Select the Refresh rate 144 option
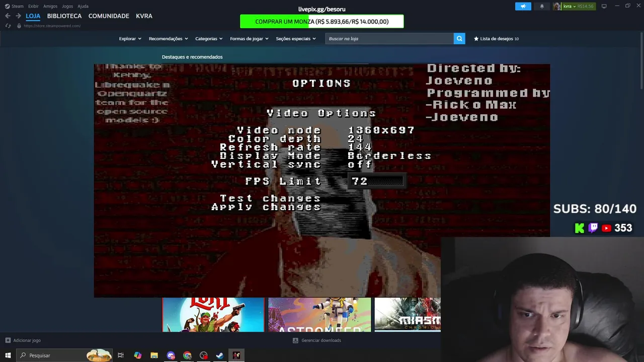Image resolution: width=644 pixels, height=362 pixels. [x=296, y=147]
